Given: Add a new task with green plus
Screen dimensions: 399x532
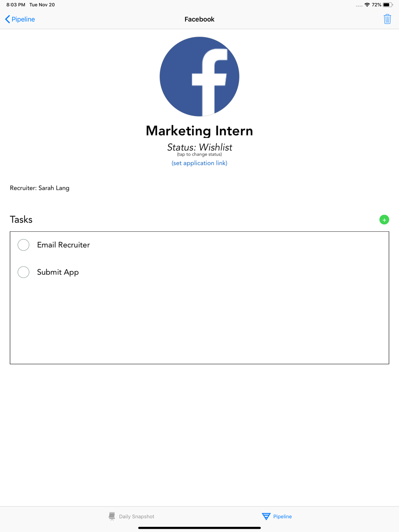Looking at the screenshot, I should tap(384, 220).
